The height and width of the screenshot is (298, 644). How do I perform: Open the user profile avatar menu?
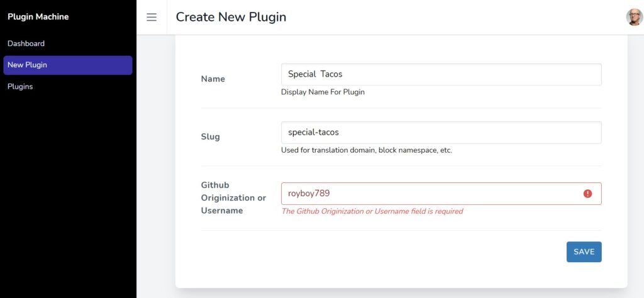pyautogui.click(x=634, y=17)
